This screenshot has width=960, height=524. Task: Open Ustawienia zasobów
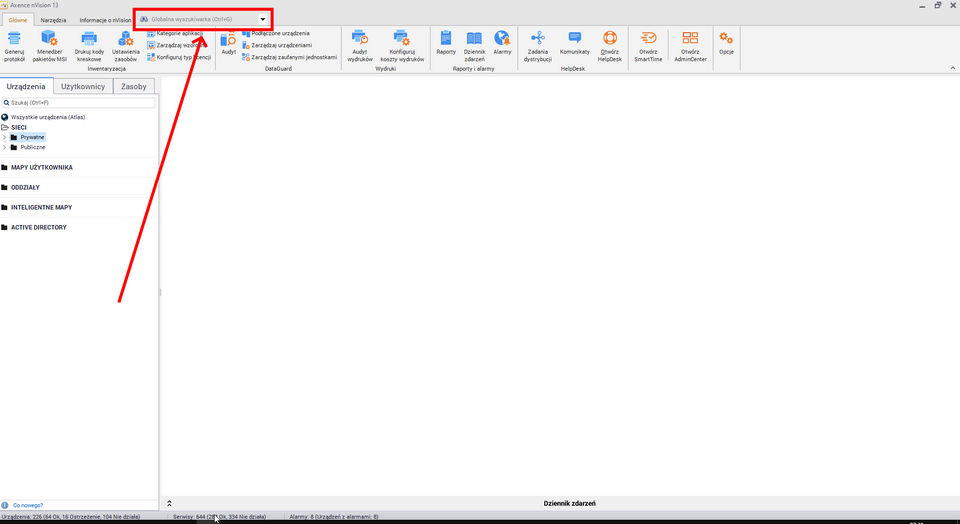tap(125, 39)
